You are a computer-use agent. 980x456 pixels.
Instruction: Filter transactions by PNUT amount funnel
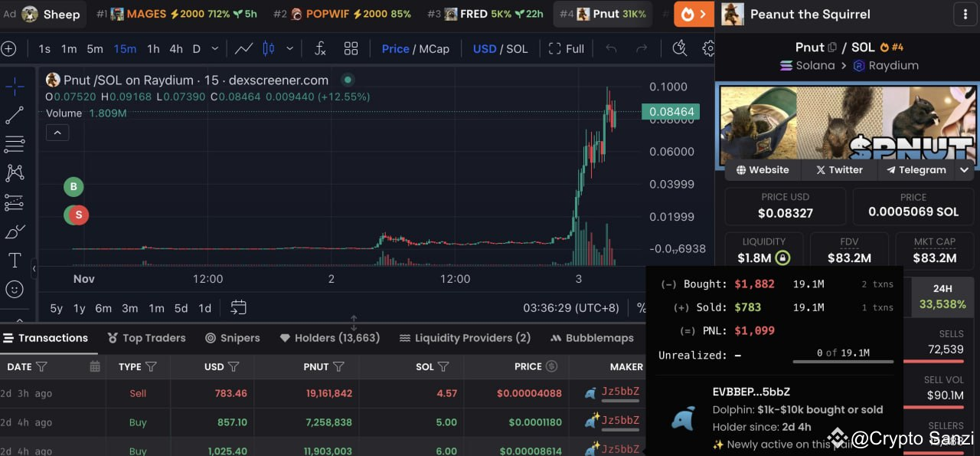(339, 367)
